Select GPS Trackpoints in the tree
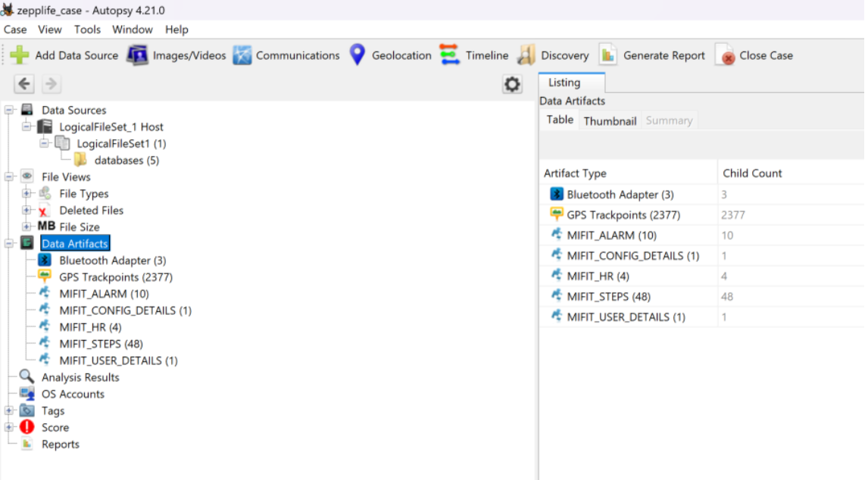The width and height of the screenshot is (868, 480). 115,277
